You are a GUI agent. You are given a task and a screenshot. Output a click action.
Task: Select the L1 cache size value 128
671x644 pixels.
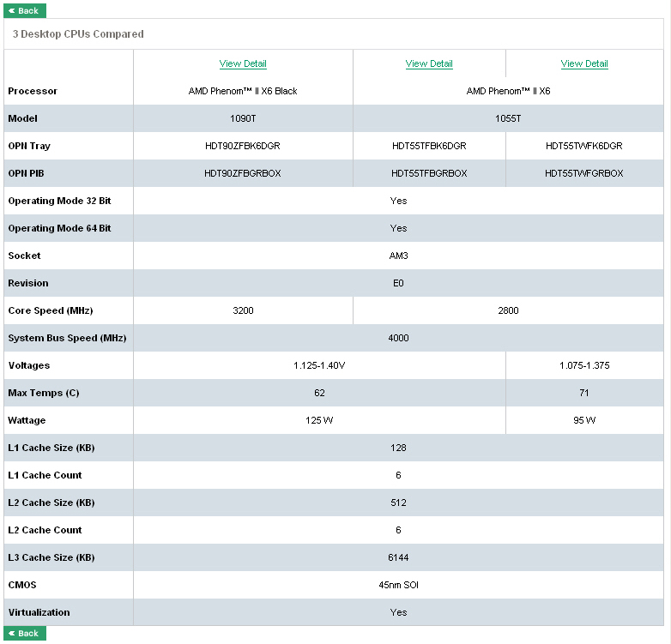click(x=398, y=448)
